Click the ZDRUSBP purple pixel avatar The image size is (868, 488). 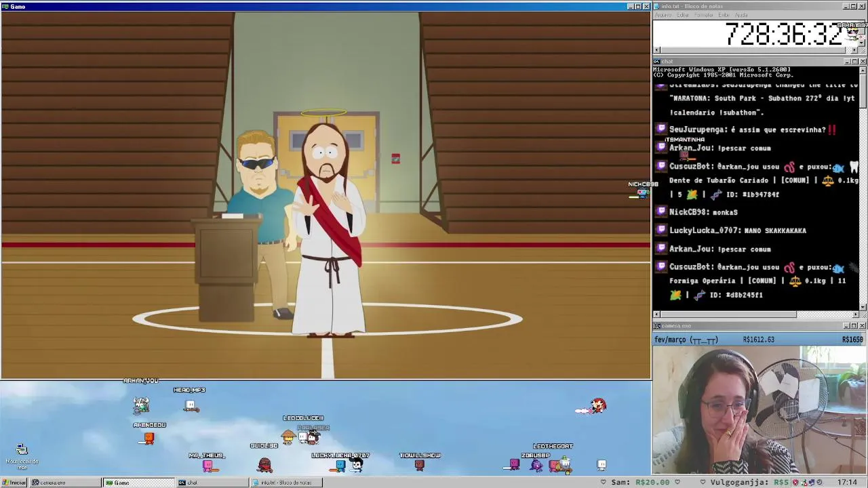537,465
